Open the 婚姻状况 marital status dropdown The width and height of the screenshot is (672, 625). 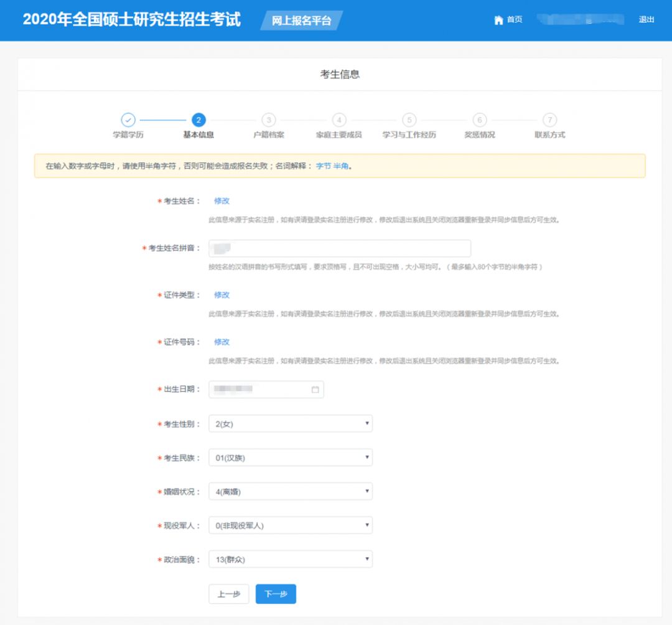click(290, 491)
